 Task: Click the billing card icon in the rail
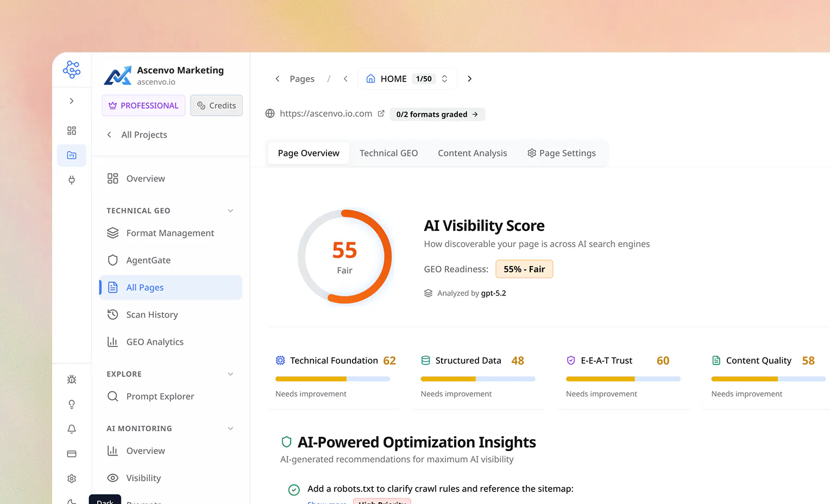point(72,454)
